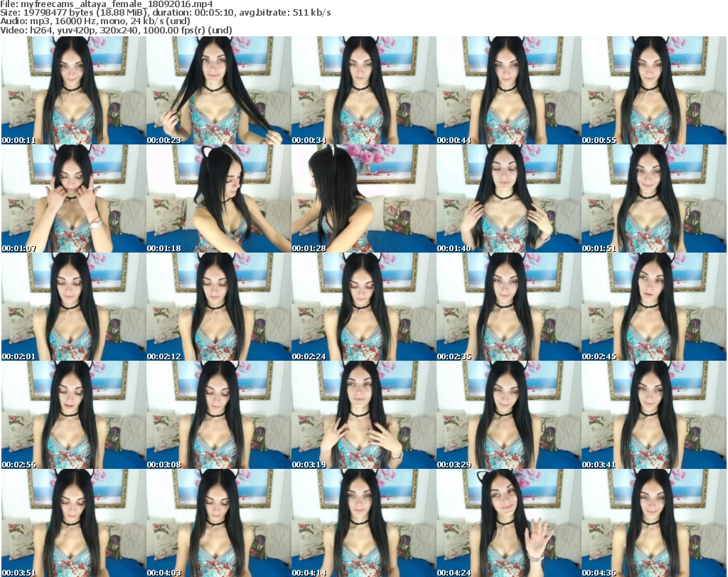Click the thumbnail stamped 00:00:55

pyautogui.click(x=654, y=90)
